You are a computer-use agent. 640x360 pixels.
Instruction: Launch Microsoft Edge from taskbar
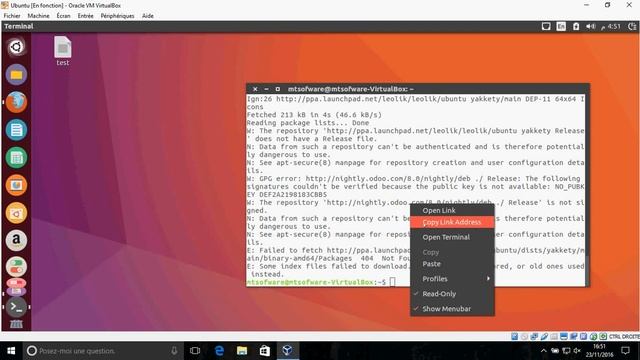219,351
